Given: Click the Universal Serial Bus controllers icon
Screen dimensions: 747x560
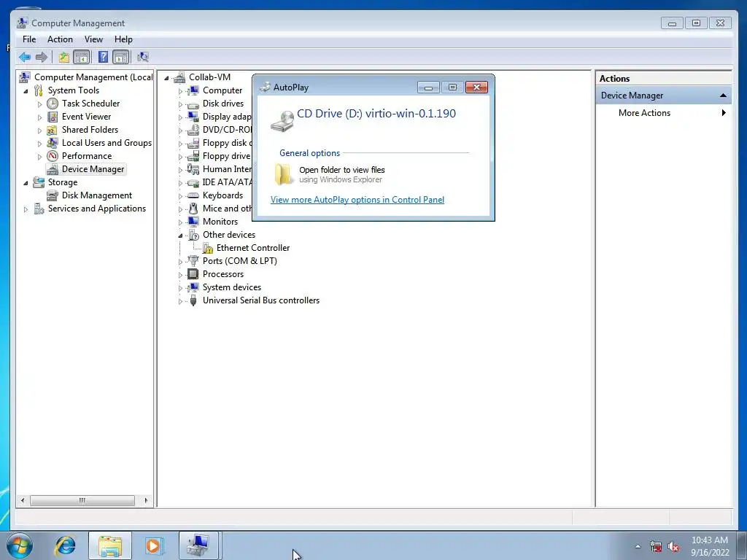Looking at the screenshot, I should (x=193, y=300).
